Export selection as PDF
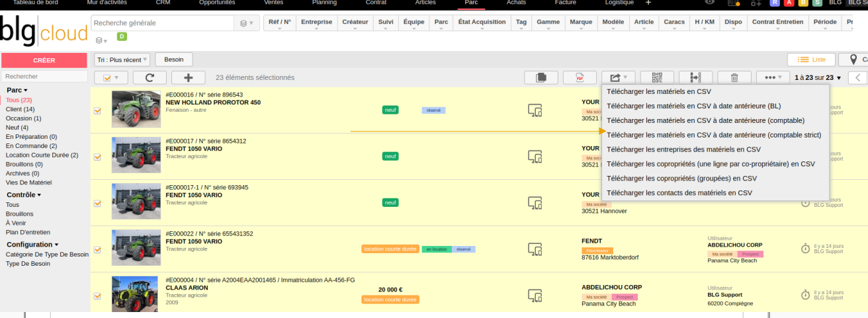 (580, 77)
